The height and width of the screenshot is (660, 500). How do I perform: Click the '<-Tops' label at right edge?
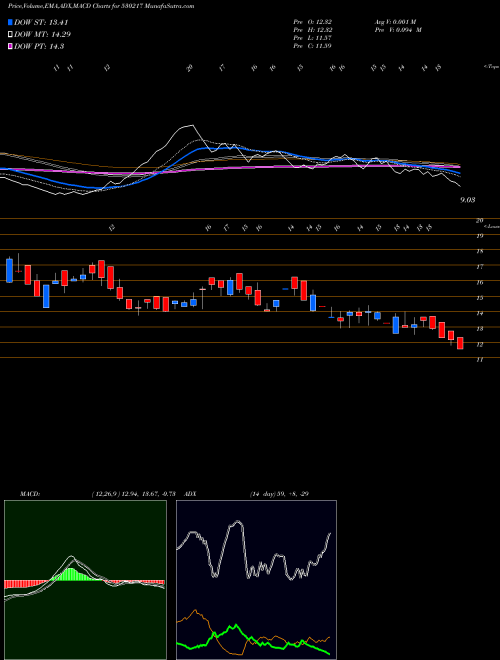coord(492,67)
